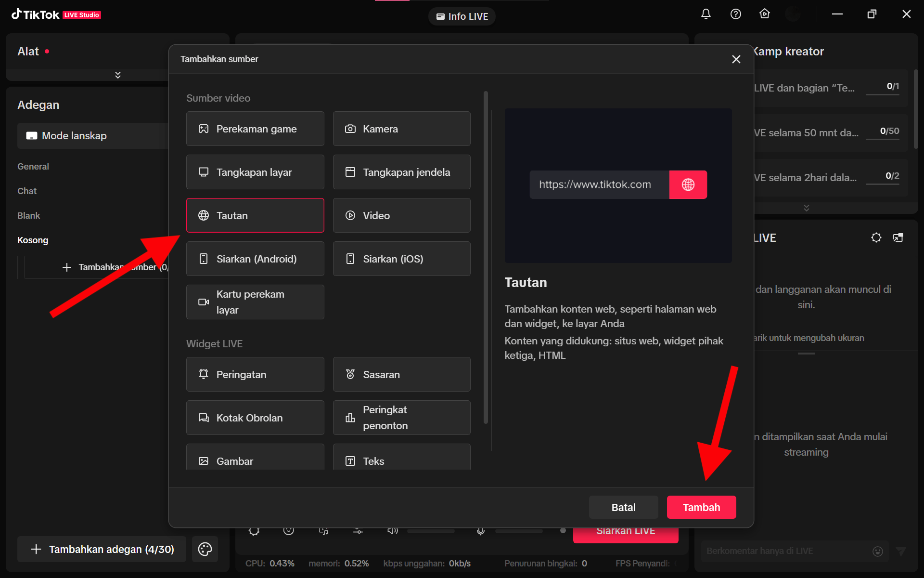Select the Tautan source option
The image size is (924, 578).
[255, 215]
